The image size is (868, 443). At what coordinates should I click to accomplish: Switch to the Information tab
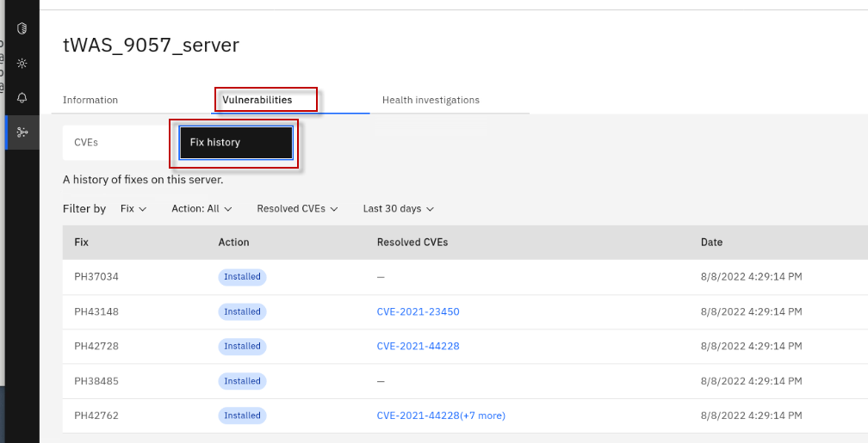(90, 100)
